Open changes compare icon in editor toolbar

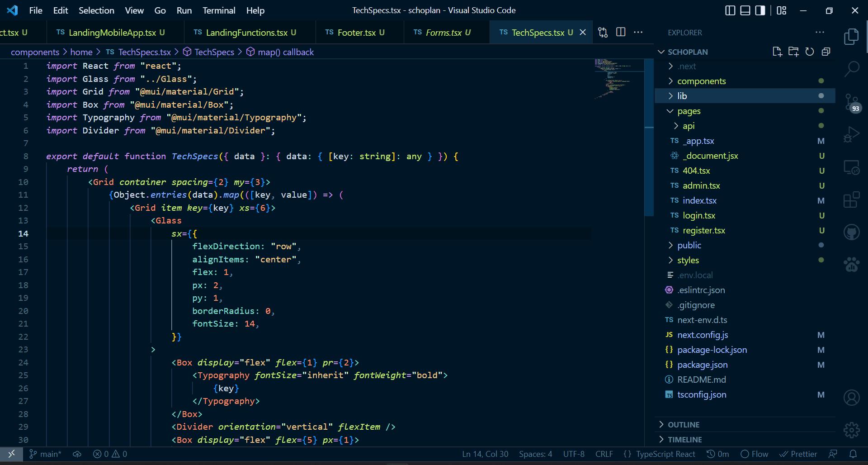tap(603, 32)
